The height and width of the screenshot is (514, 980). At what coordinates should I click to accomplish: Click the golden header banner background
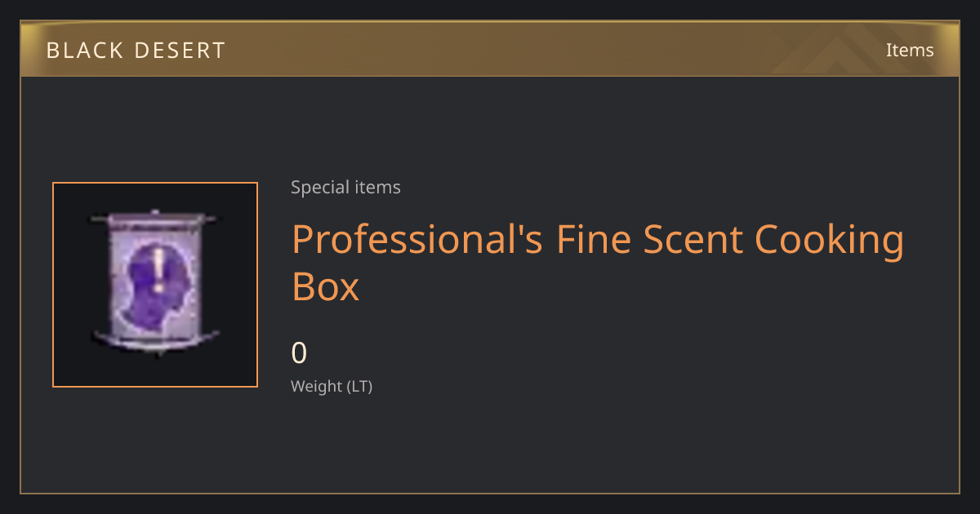click(x=490, y=49)
